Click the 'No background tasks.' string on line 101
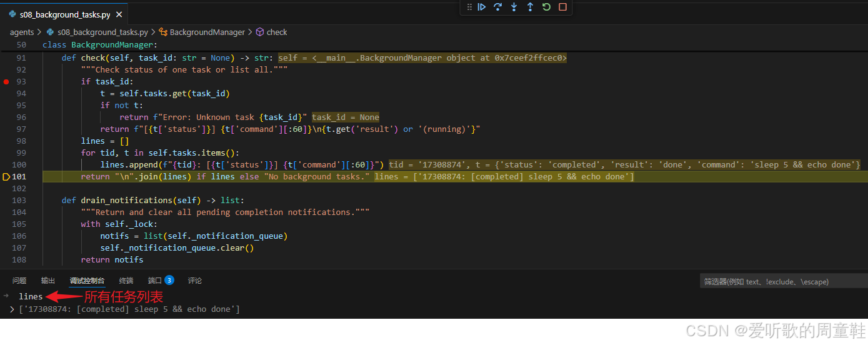Viewport: 868px width, 345px height. point(317,177)
